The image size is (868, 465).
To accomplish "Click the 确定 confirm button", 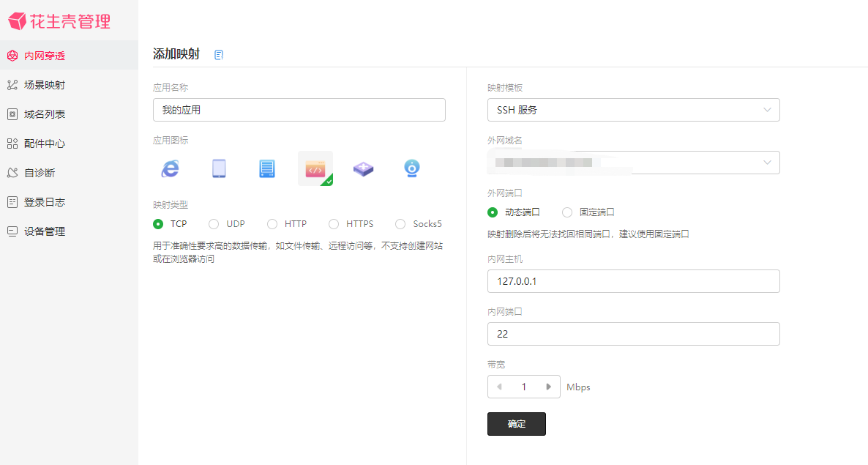I will pos(516,424).
